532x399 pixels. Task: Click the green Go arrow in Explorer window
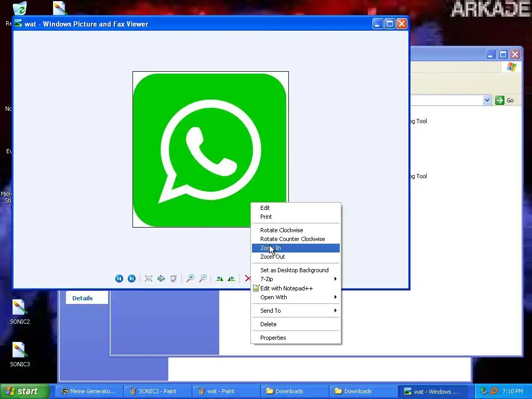tap(499, 100)
